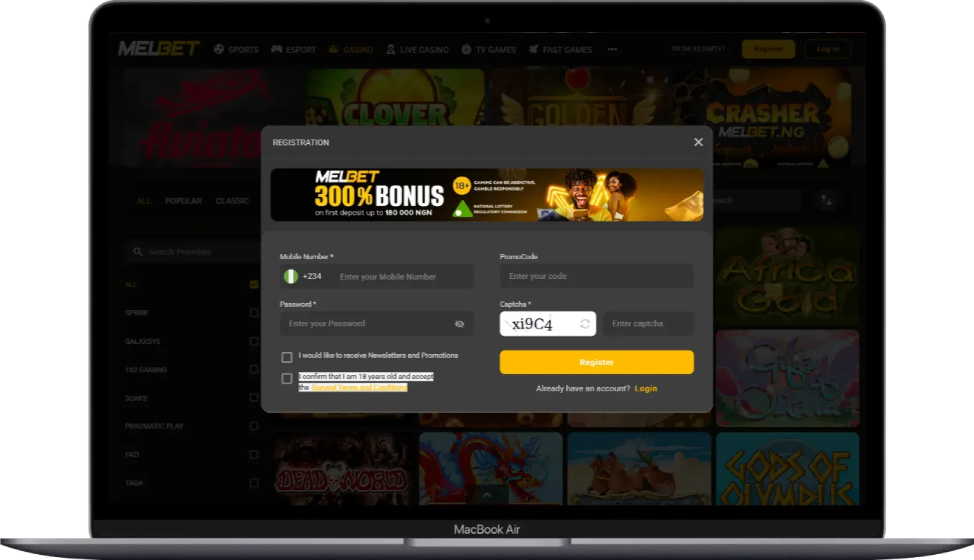The height and width of the screenshot is (560, 974).
Task: Click the 300% BONUS banner
Action: [487, 195]
